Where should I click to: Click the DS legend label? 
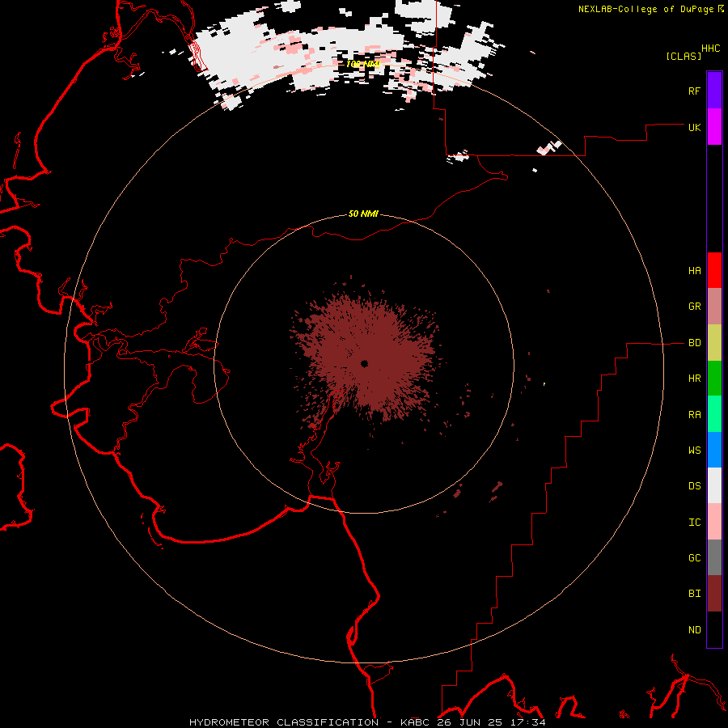point(694,486)
